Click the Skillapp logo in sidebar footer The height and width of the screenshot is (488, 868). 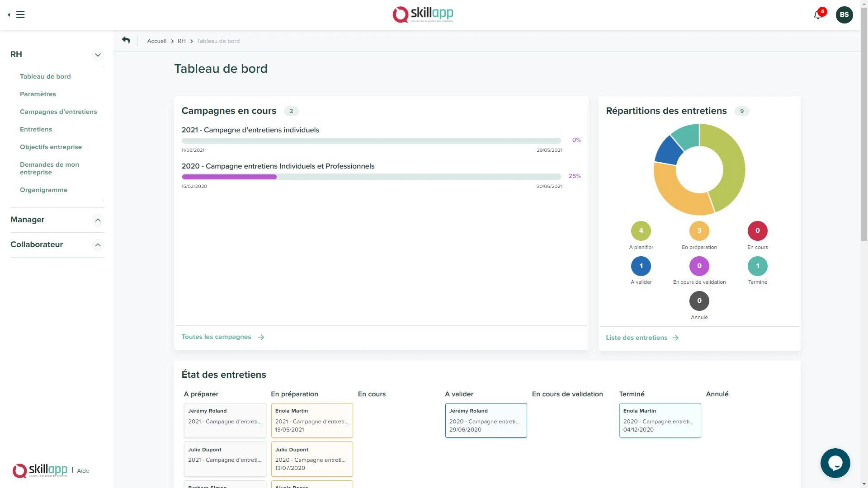pos(40,470)
